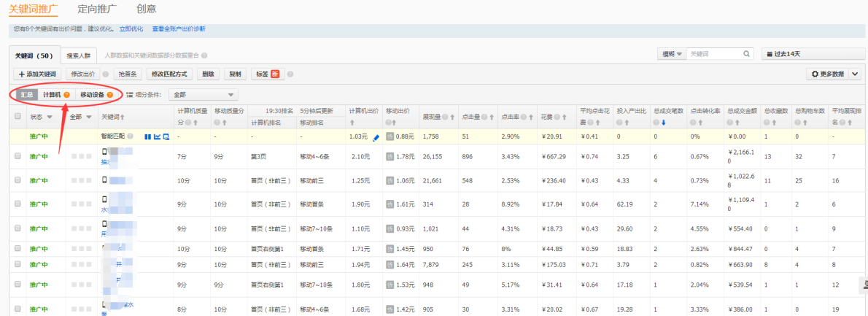The width and height of the screenshot is (868, 316).
Task: Open the 查看全账户出价诊断 link
Action: click(179, 28)
